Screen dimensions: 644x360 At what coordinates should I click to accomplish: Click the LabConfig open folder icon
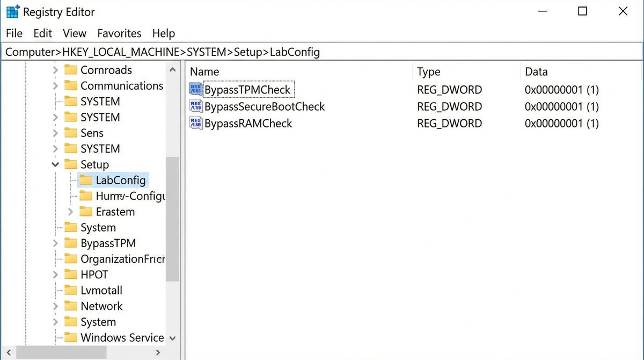coord(86,180)
